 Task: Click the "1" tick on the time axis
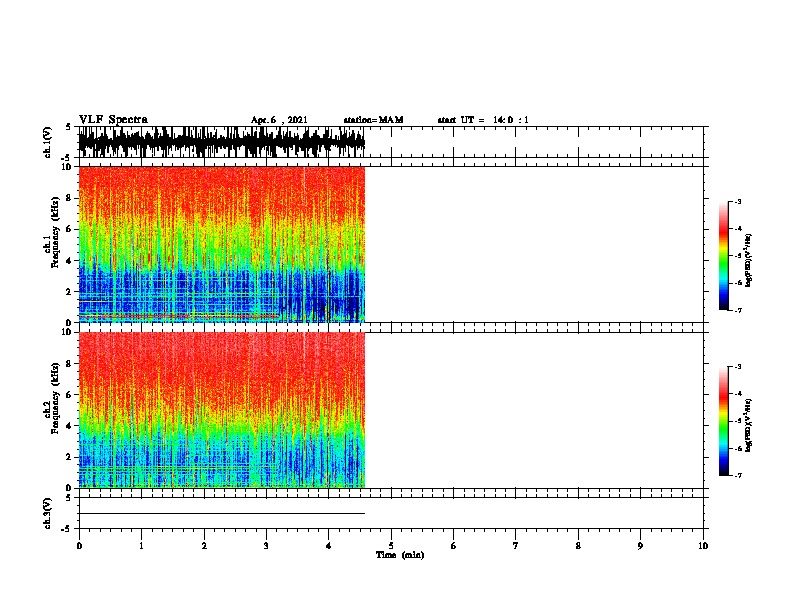click(x=141, y=546)
